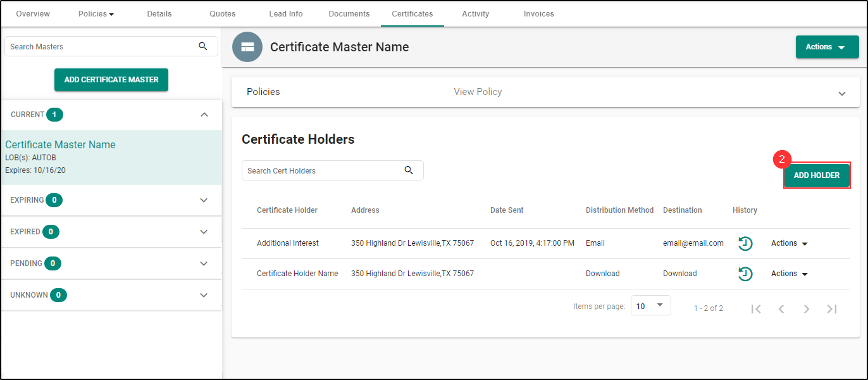Open the green Actions dropdown button

[827, 47]
